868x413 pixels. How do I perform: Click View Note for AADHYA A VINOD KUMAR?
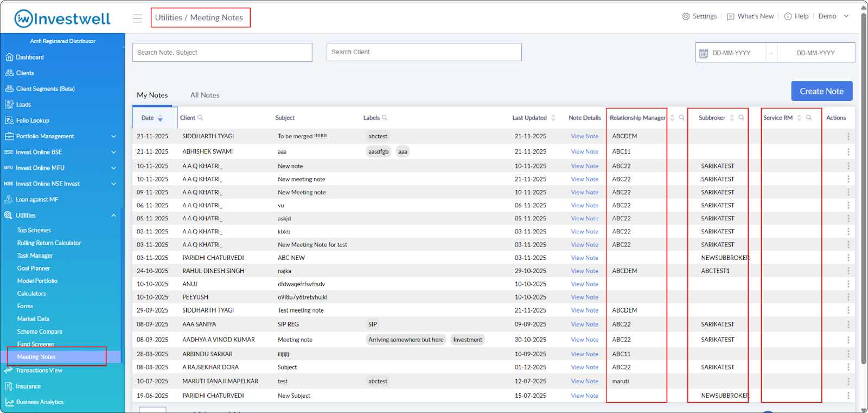(585, 340)
